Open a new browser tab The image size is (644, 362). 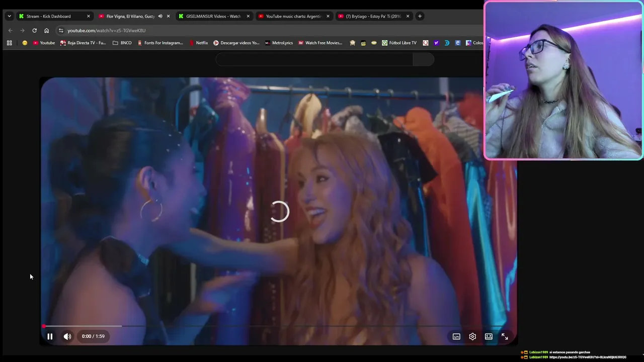click(x=420, y=16)
